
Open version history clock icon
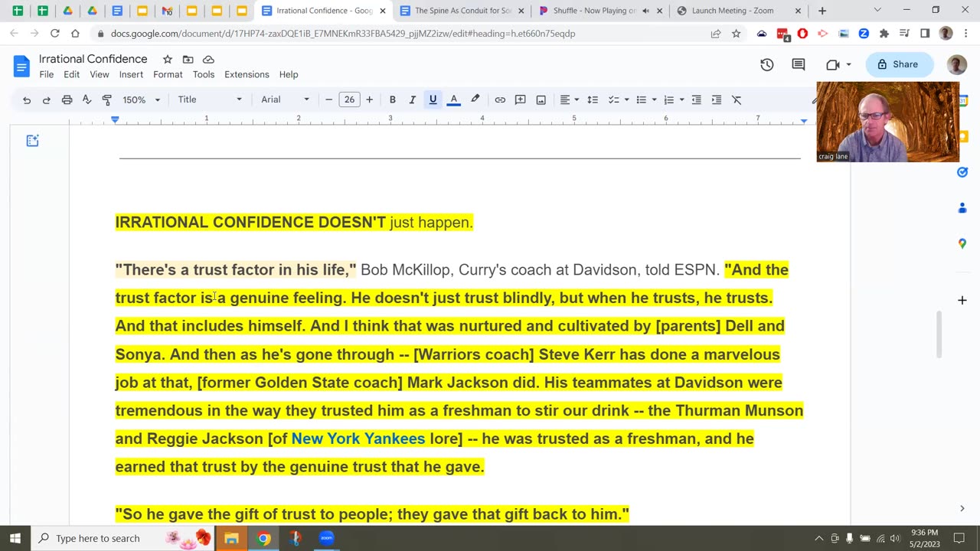point(766,65)
